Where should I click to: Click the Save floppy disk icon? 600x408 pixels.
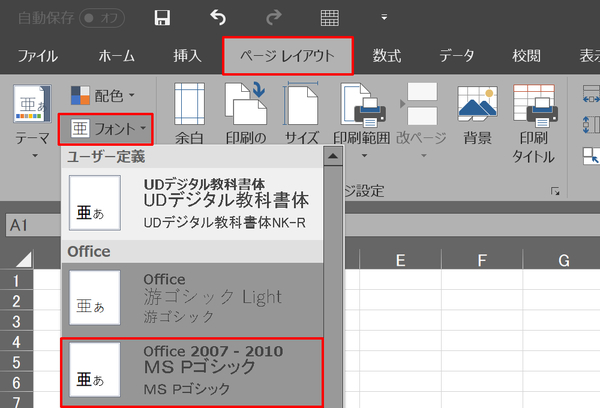coord(162,18)
